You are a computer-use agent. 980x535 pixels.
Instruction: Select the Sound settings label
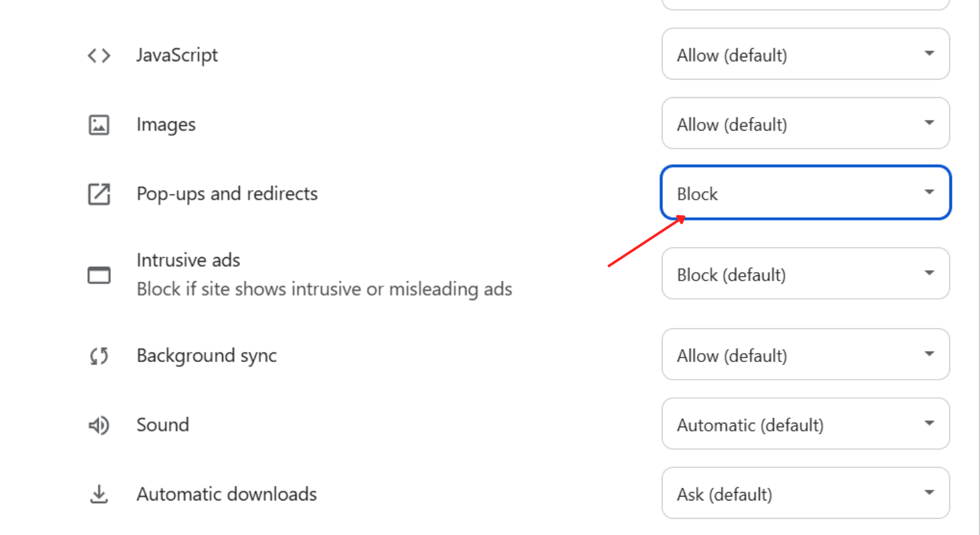[162, 425]
